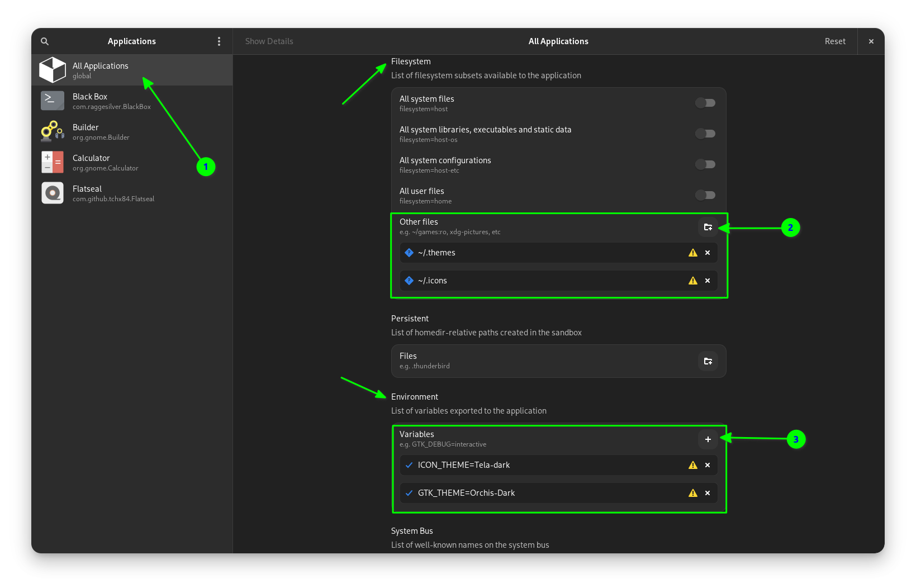Click warning icon on ~/.themes row
Viewport: 916px width, 588px height.
693,253
